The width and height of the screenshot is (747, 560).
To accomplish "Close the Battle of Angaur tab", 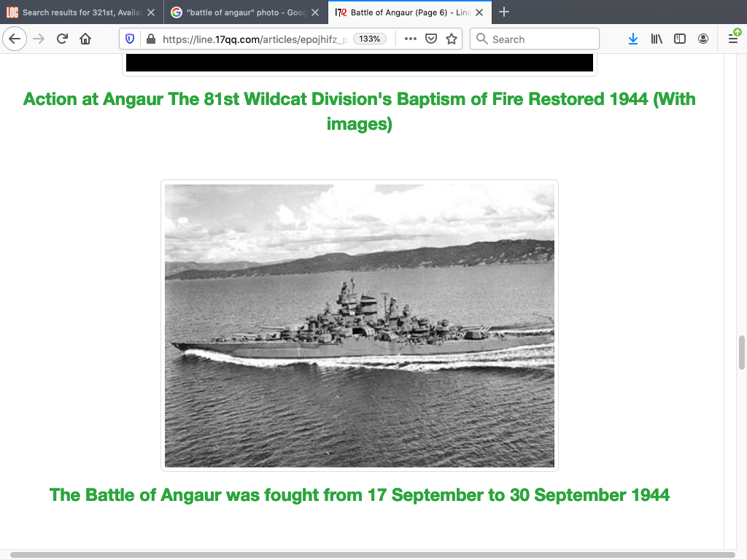I will click(x=479, y=12).
